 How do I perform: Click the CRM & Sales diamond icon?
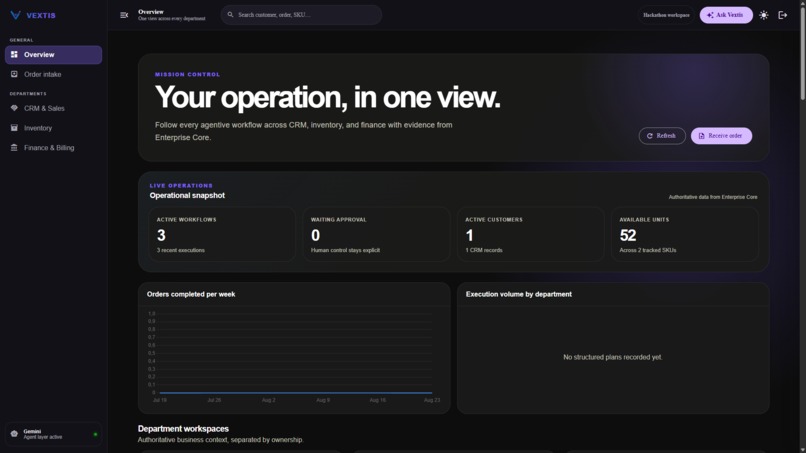(x=14, y=108)
